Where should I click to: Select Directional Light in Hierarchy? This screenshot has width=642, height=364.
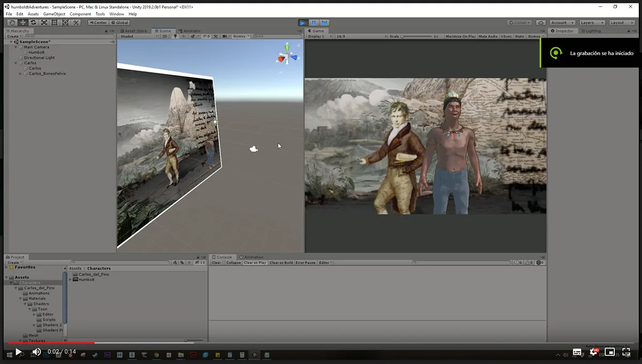click(39, 58)
